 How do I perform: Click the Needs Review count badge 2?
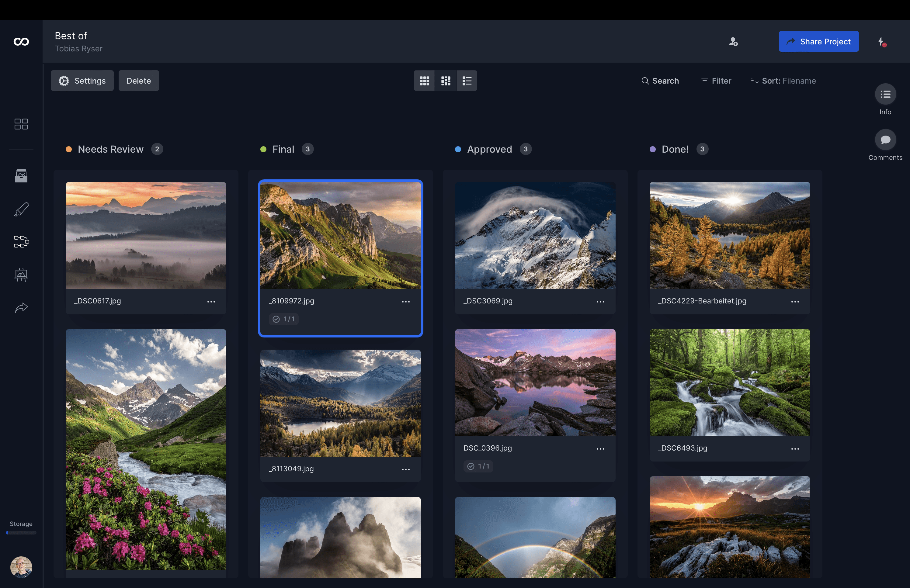157,149
